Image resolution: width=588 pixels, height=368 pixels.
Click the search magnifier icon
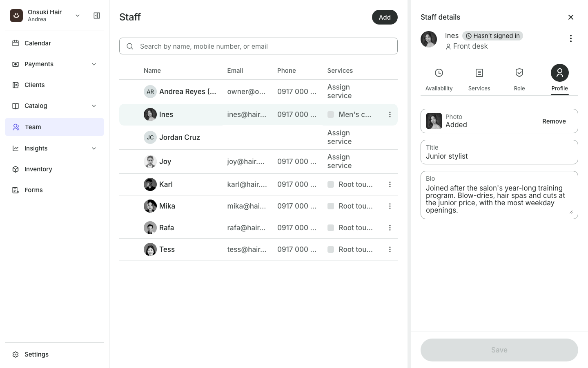[x=130, y=46]
